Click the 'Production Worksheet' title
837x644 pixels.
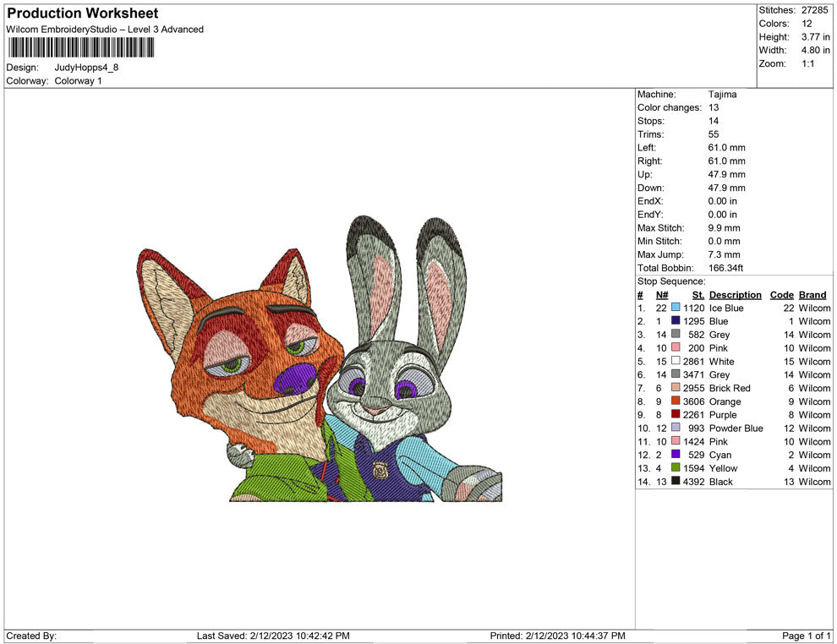(83, 14)
